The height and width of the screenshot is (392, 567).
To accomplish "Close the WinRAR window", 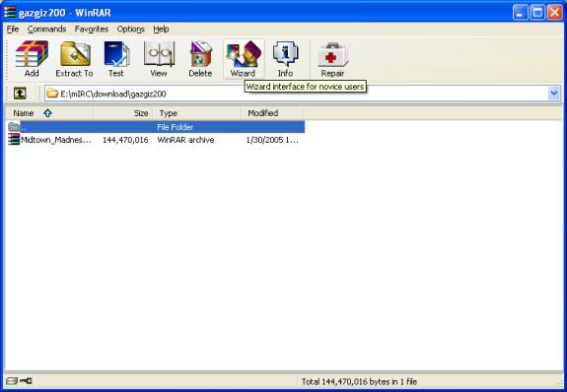I will coord(555,13).
